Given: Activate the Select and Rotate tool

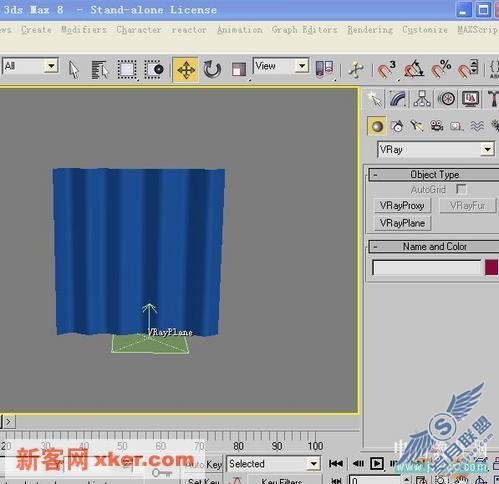Looking at the screenshot, I should pyautogui.click(x=212, y=70).
